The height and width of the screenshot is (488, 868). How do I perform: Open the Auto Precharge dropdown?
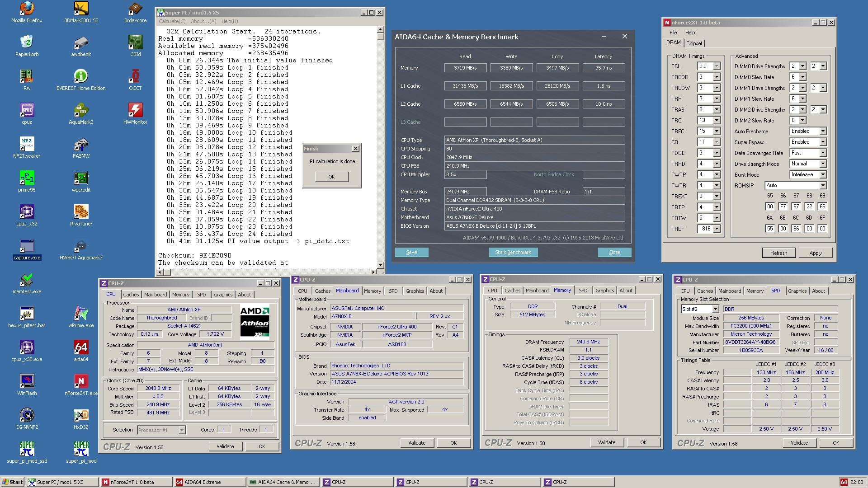coord(823,131)
